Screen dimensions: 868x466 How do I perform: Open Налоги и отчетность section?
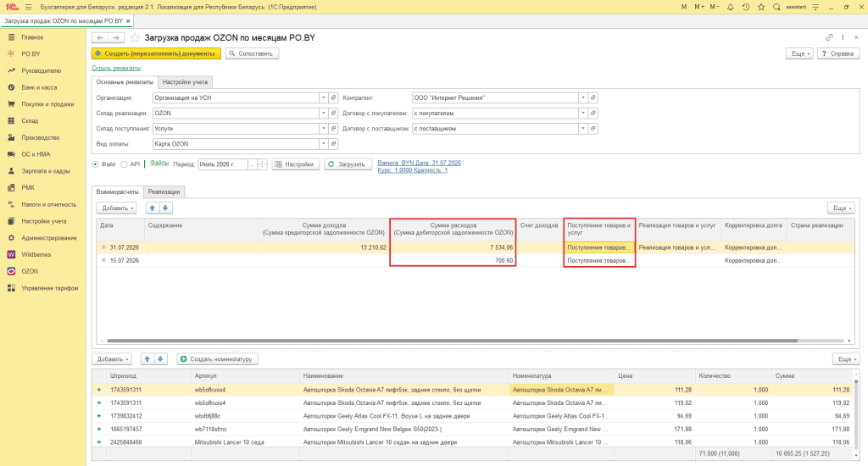pos(48,204)
